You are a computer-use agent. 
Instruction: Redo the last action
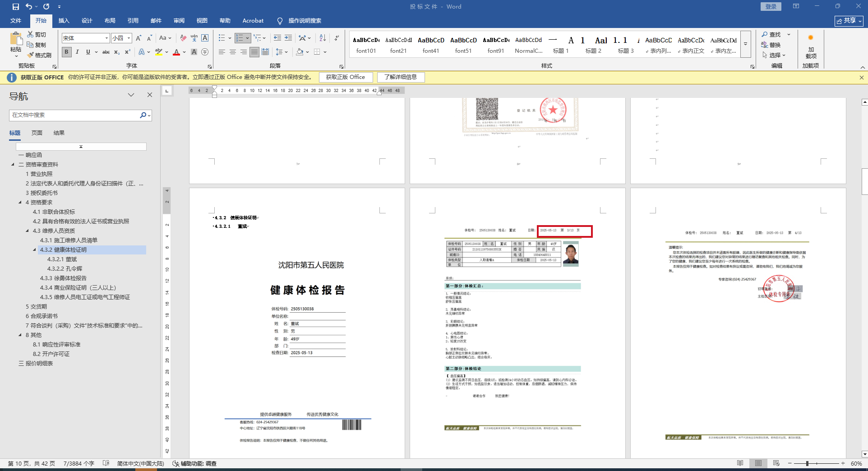point(46,7)
